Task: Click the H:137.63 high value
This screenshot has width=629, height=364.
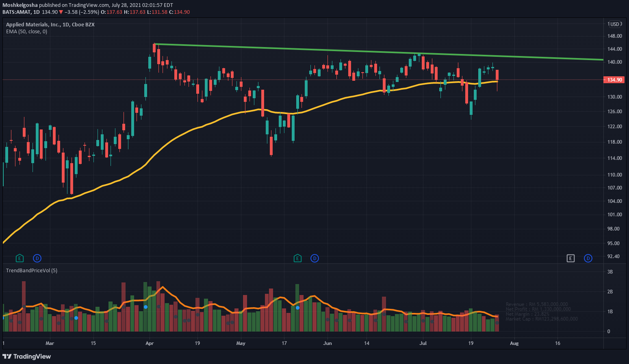Action: pyautogui.click(x=134, y=12)
